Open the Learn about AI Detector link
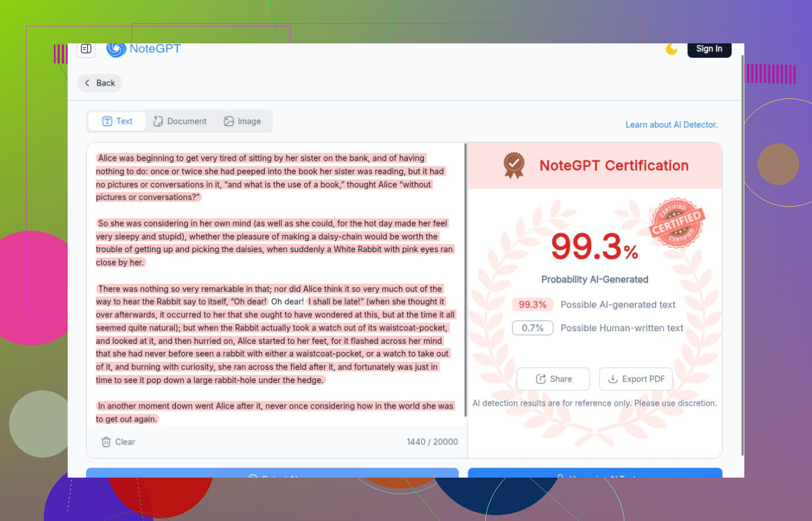Viewport: 812px width, 521px height. [x=671, y=125]
